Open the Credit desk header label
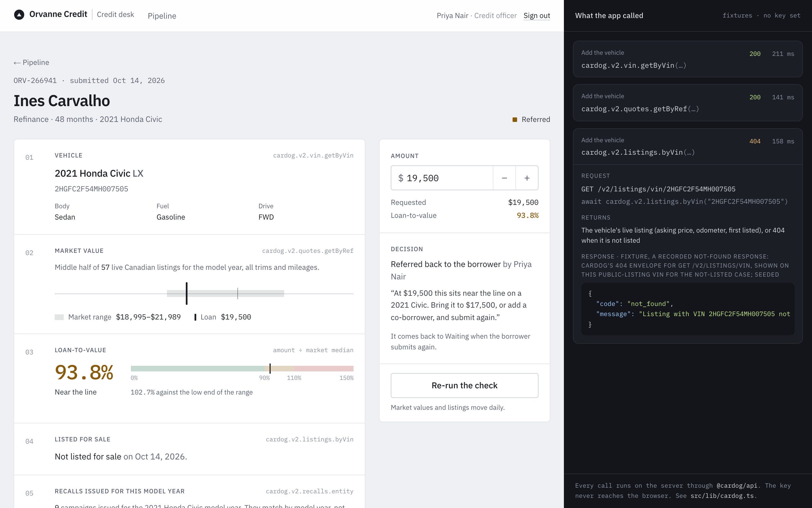 tap(115, 14)
